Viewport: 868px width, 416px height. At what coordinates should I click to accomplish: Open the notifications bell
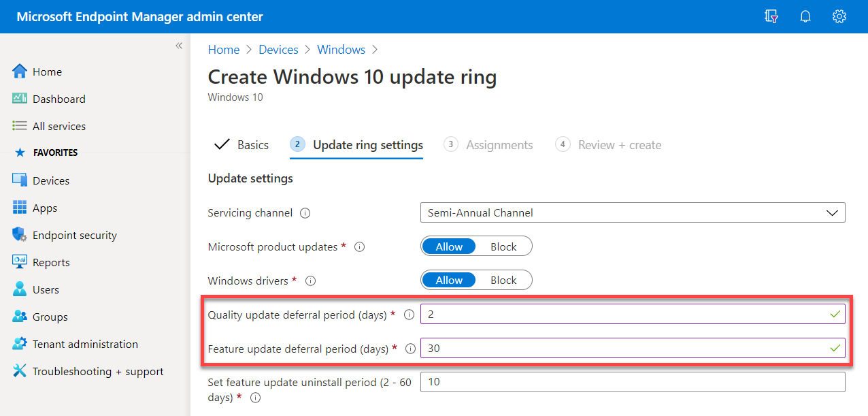pos(805,16)
